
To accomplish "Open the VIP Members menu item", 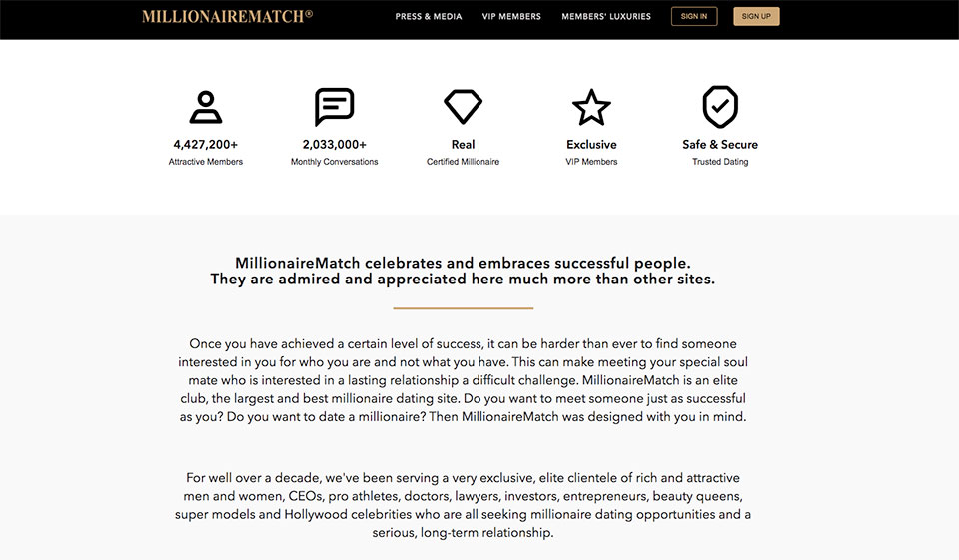I will 511,17.
